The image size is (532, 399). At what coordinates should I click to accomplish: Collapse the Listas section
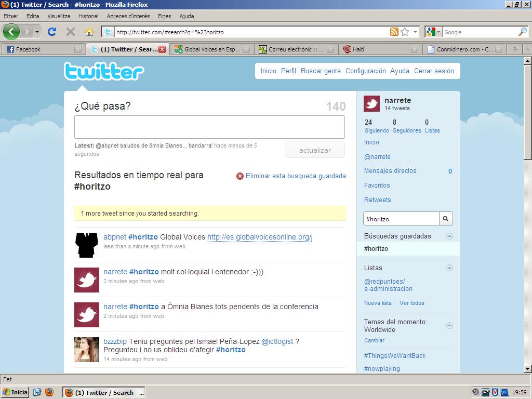pos(449,268)
